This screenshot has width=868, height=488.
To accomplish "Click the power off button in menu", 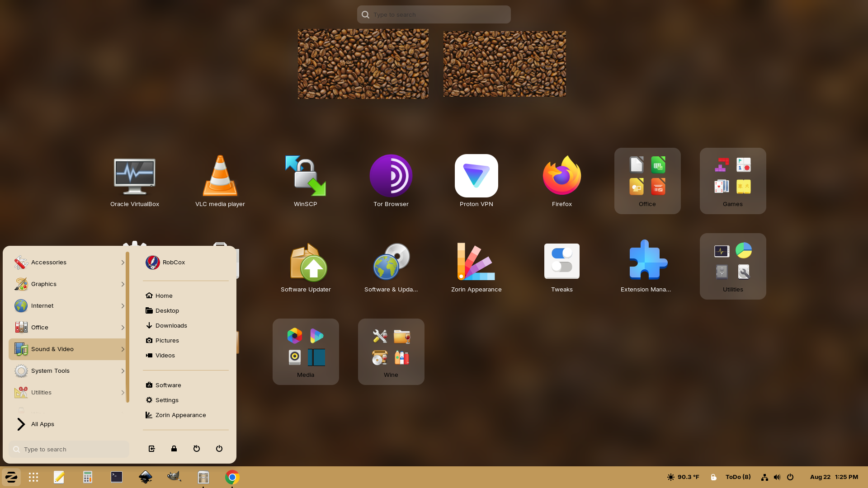I will tap(219, 449).
